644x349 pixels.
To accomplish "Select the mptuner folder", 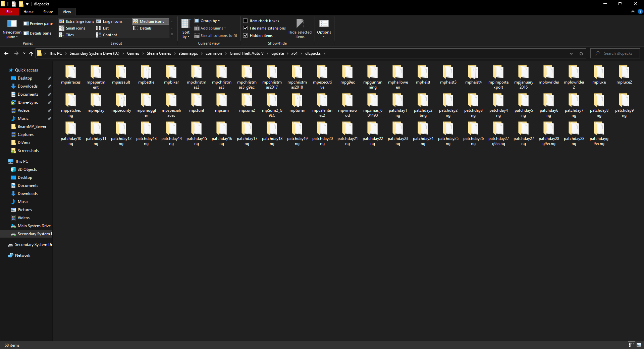I will coord(297,103).
